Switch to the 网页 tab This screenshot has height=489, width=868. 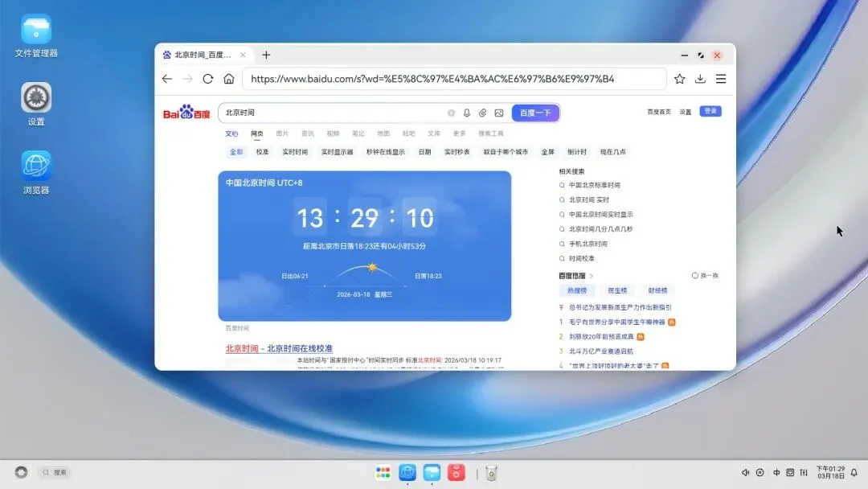[x=257, y=134]
